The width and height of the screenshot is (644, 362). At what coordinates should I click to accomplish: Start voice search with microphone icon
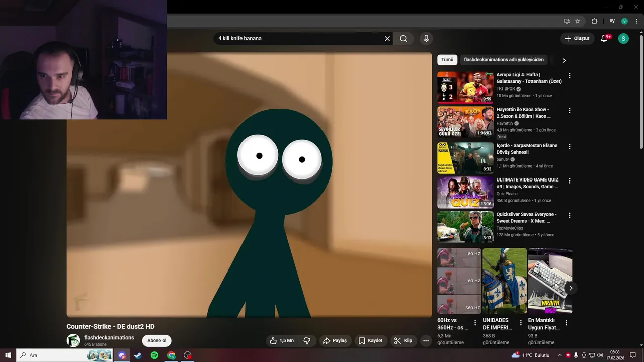pos(426,38)
